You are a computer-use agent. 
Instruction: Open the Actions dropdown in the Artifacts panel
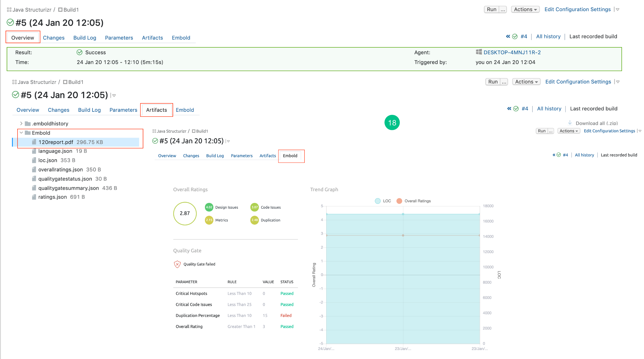pyautogui.click(x=526, y=82)
